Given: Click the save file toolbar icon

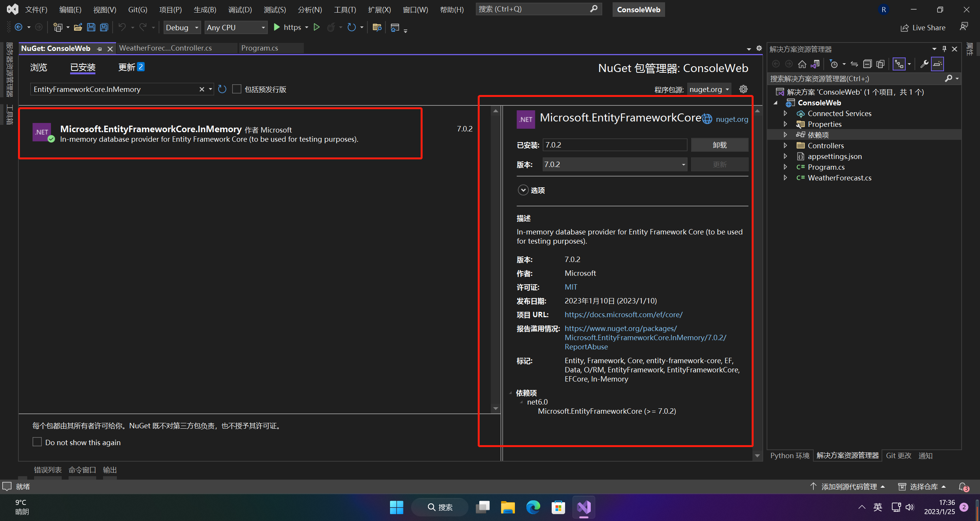Looking at the screenshot, I should tap(91, 27).
